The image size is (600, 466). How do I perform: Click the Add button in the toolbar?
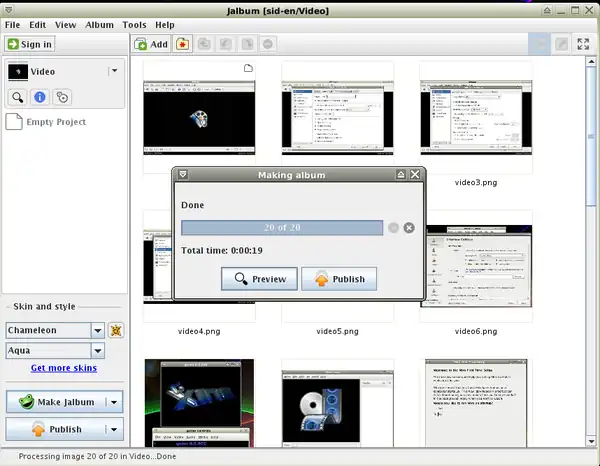point(151,44)
